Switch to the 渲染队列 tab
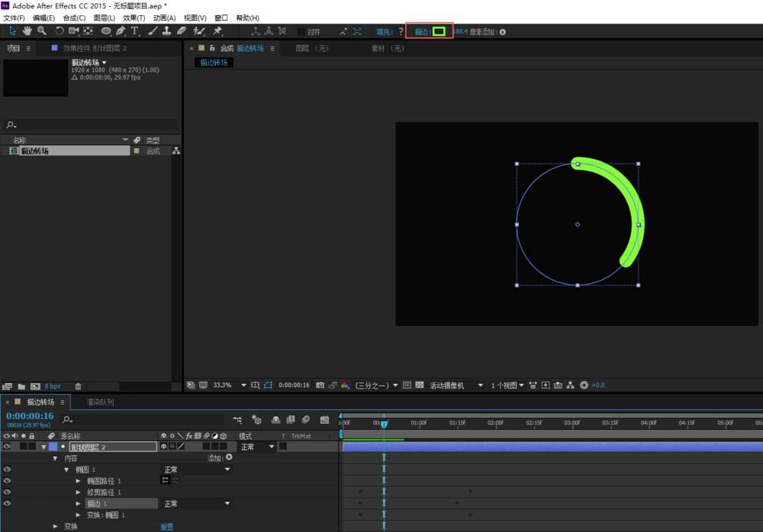 click(x=100, y=401)
